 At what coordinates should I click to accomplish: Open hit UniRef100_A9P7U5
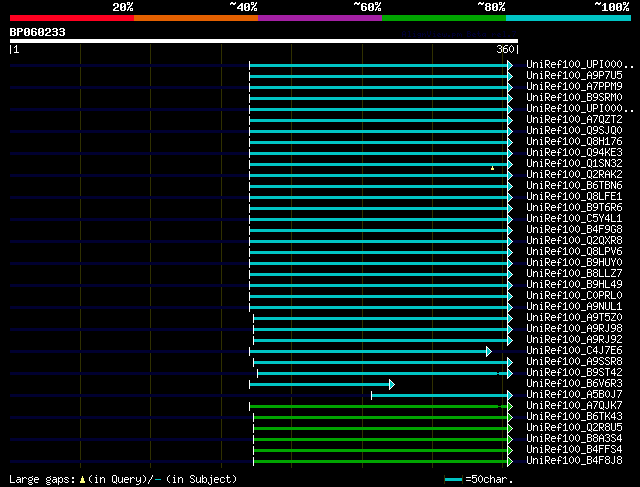click(574, 76)
